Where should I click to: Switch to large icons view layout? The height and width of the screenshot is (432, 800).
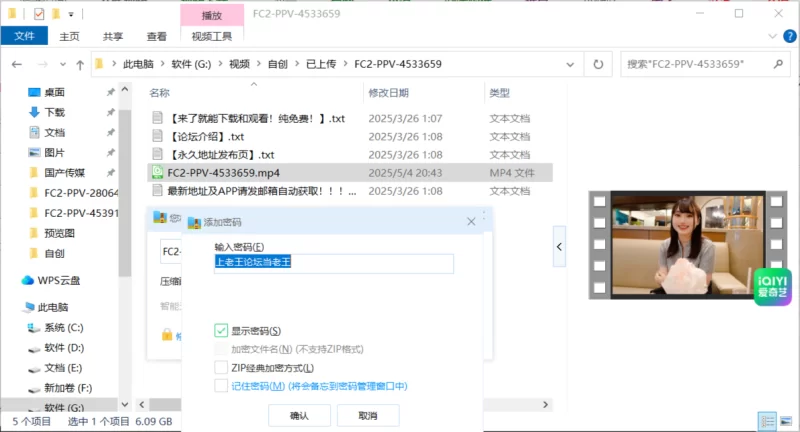pos(786,421)
